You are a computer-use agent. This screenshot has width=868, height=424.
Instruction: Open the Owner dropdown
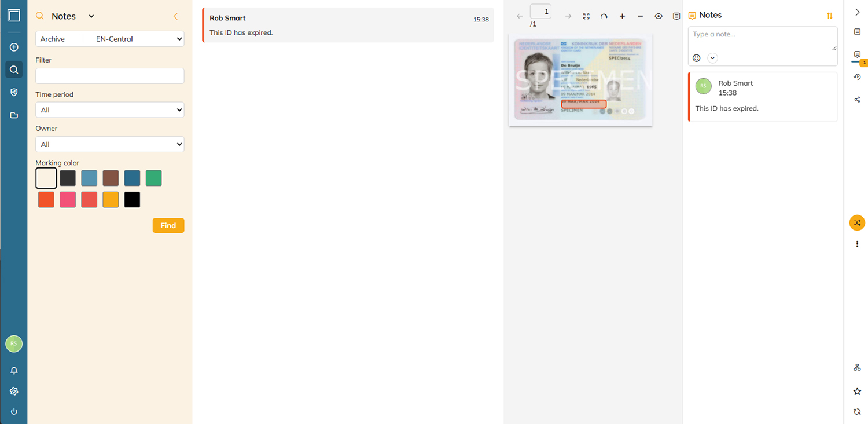coord(110,144)
